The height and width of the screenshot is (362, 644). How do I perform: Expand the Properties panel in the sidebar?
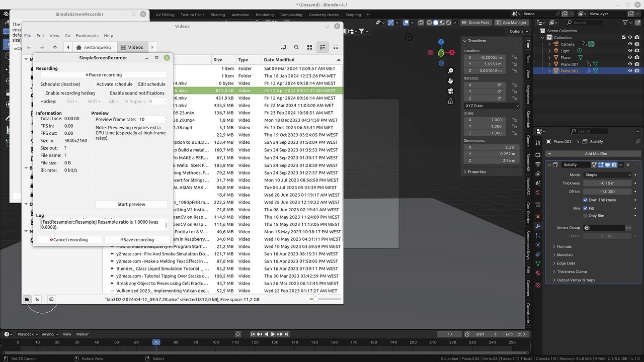pos(476,172)
